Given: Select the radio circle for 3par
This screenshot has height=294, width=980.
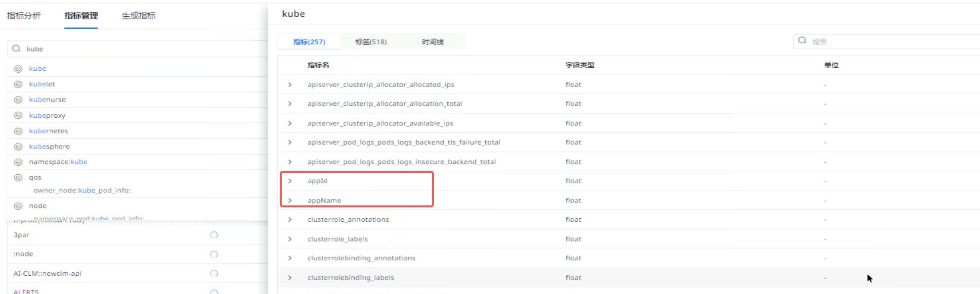Looking at the screenshot, I should (x=214, y=235).
